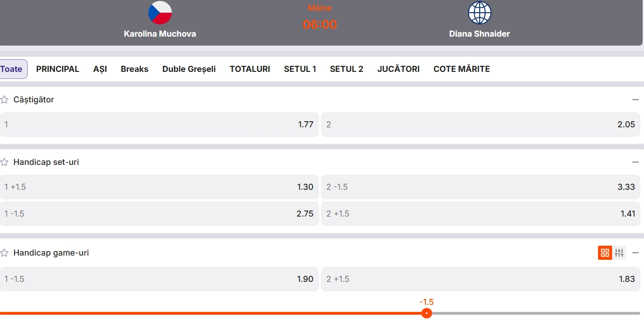The image size is (644, 319).
Task: Select game handicap 1 -1.5 at 1.90
Action: pyautogui.click(x=159, y=279)
